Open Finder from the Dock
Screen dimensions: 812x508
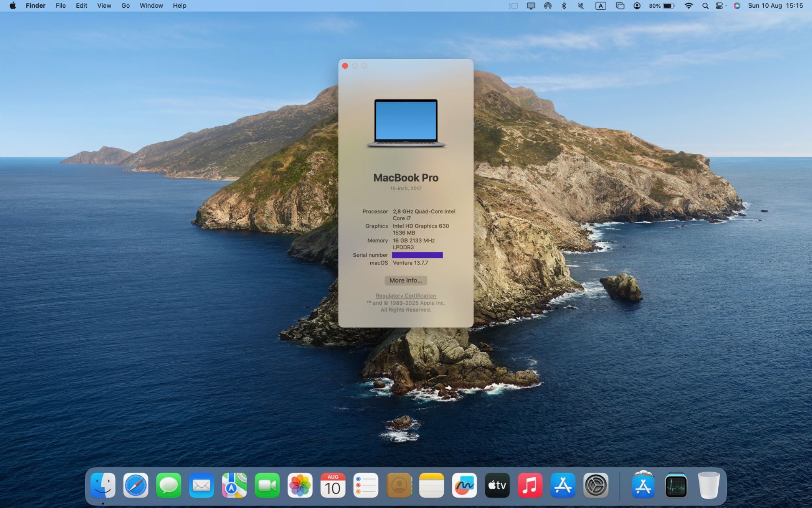[x=103, y=485]
